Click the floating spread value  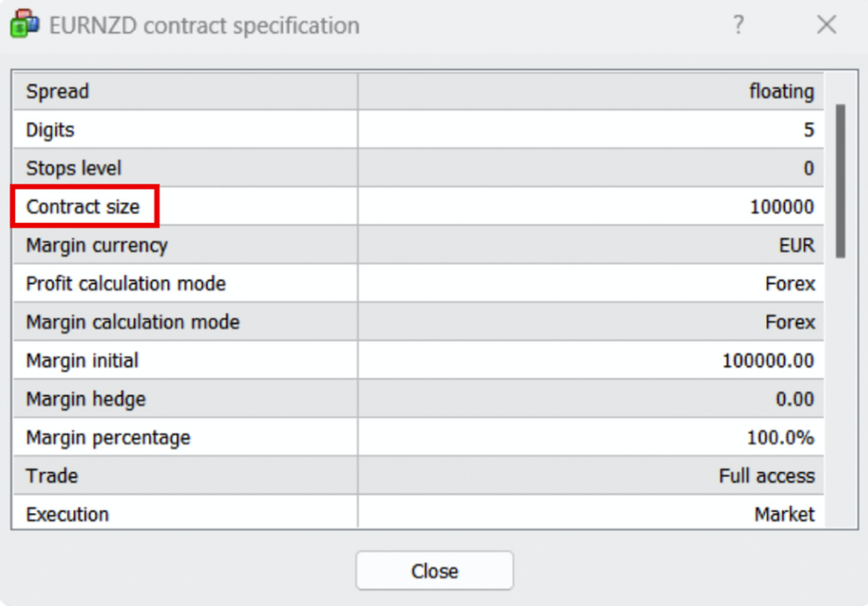tap(782, 92)
